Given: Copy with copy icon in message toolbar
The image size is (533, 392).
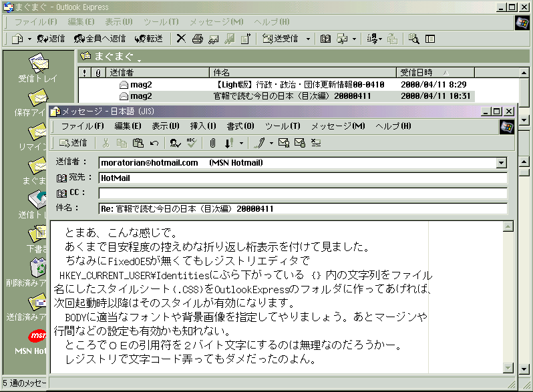Looking at the screenshot, I should pos(122,143).
